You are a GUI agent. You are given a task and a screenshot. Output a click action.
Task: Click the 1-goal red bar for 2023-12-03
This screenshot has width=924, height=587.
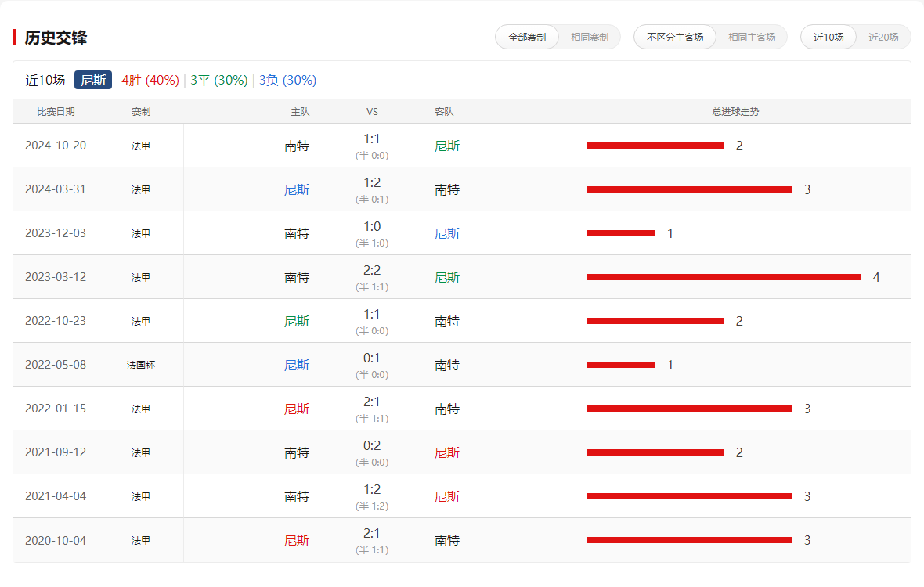(x=620, y=233)
